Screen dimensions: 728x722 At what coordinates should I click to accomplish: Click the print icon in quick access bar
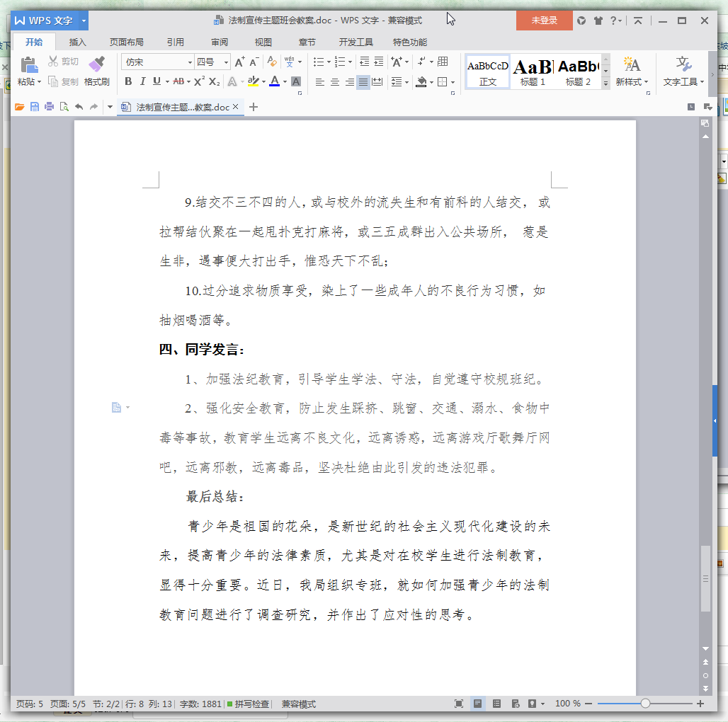pos(50,107)
